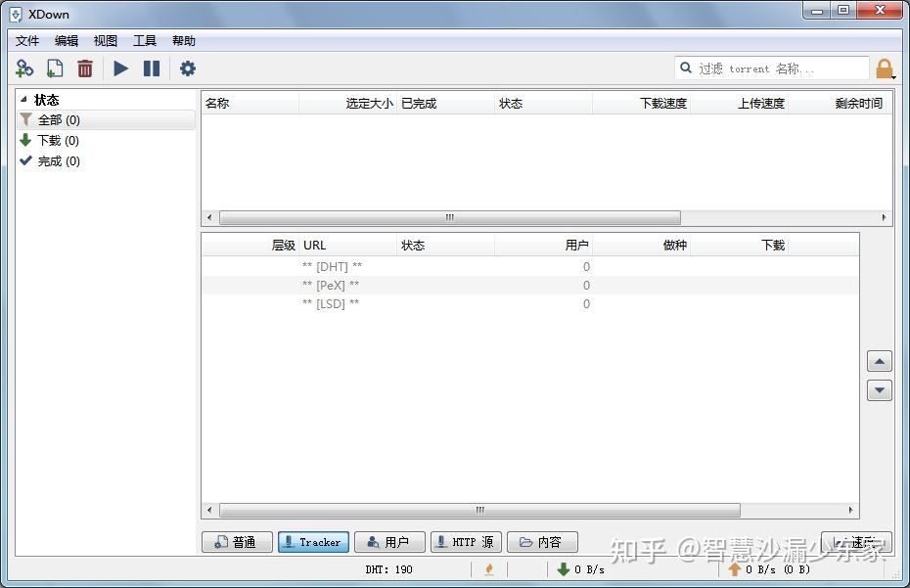The width and height of the screenshot is (910, 588).
Task: Switch to the Tracker tab
Action: [x=313, y=542]
